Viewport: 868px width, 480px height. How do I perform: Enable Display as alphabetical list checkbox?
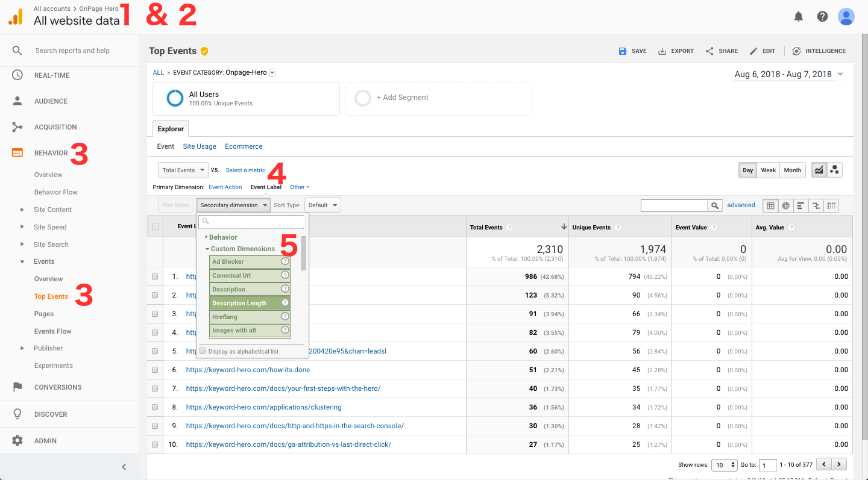203,351
